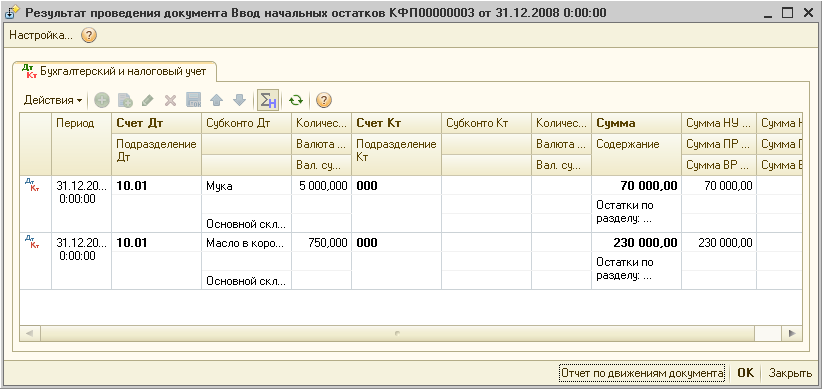The height and width of the screenshot is (389, 822).
Task: Select the bold 70 000,00 sum cell
Action: 637,186
